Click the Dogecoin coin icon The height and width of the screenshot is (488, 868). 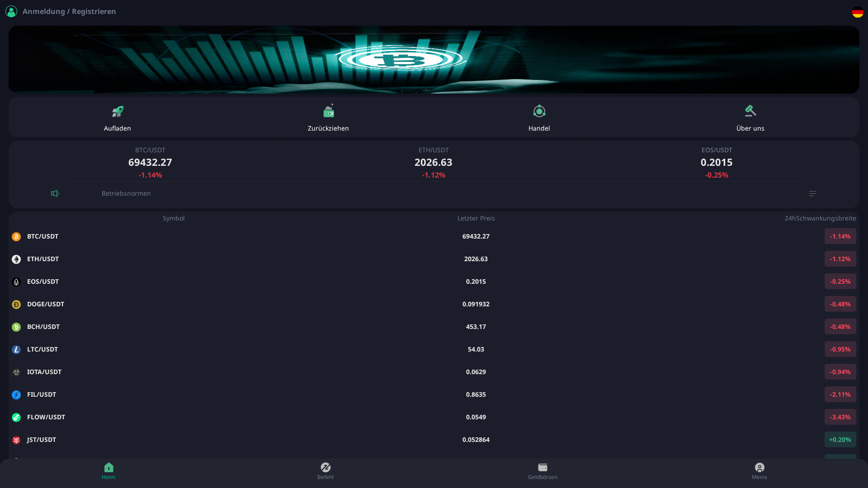pyautogui.click(x=16, y=304)
